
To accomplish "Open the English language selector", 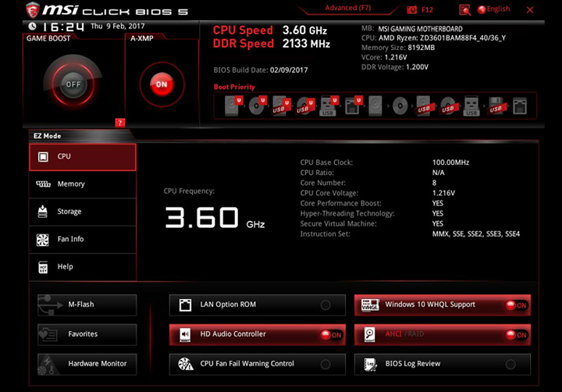I will pyautogui.click(x=493, y=9).
